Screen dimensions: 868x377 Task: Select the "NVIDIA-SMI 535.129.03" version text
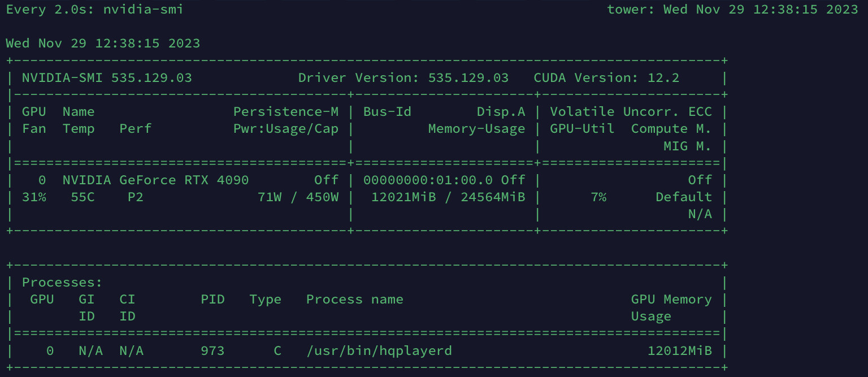point(107,78)
